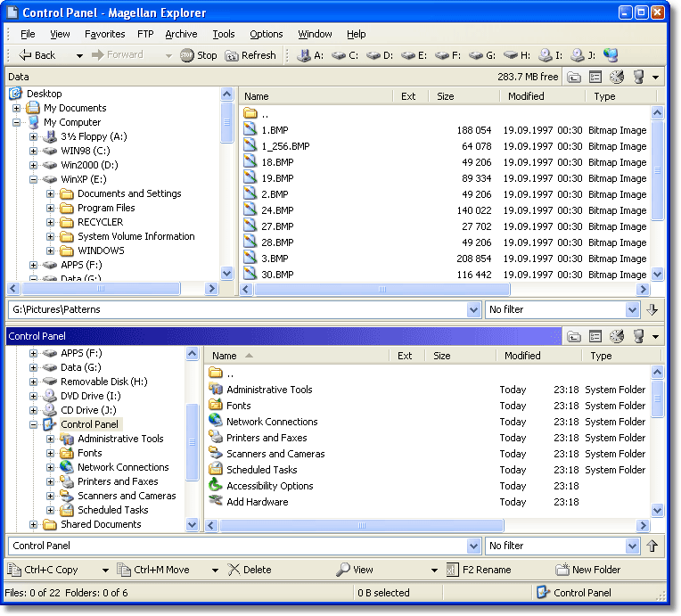The image size is (681, 616).
Task: Open DVD drive I: from the drive toolbar
Action: coord(551,55)
